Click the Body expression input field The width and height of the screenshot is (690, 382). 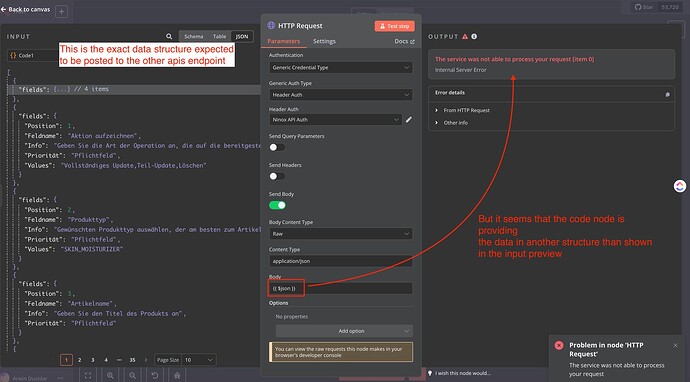341,288
